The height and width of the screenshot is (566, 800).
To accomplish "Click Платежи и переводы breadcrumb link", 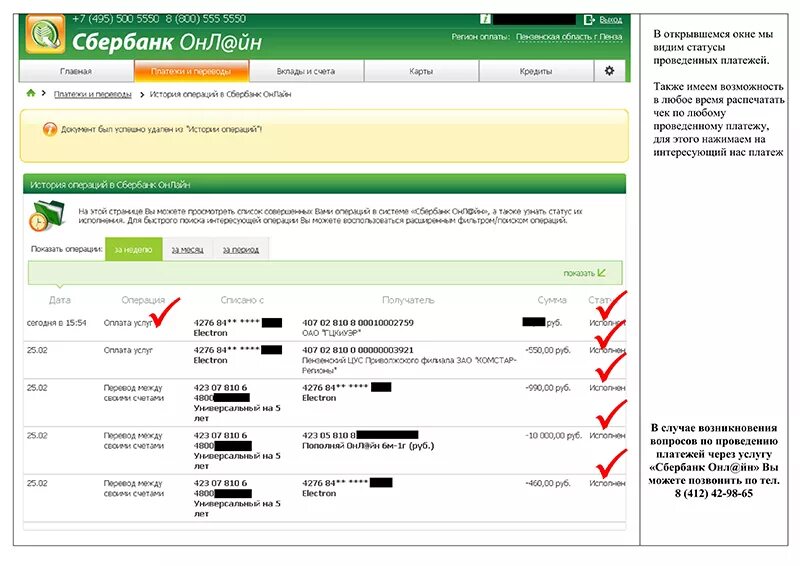I will pos(93,94).
